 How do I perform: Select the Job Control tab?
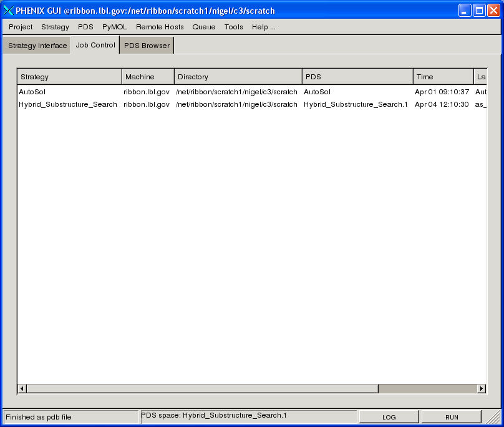(x=95, y=45)
